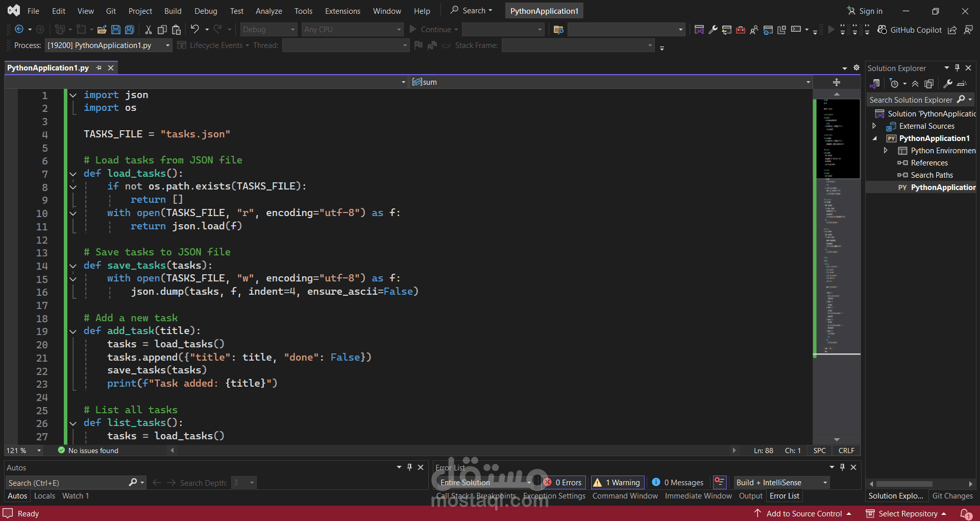Open the Debug menu
This screenshot has width=980, height=521.
click(x=205, y=11)
